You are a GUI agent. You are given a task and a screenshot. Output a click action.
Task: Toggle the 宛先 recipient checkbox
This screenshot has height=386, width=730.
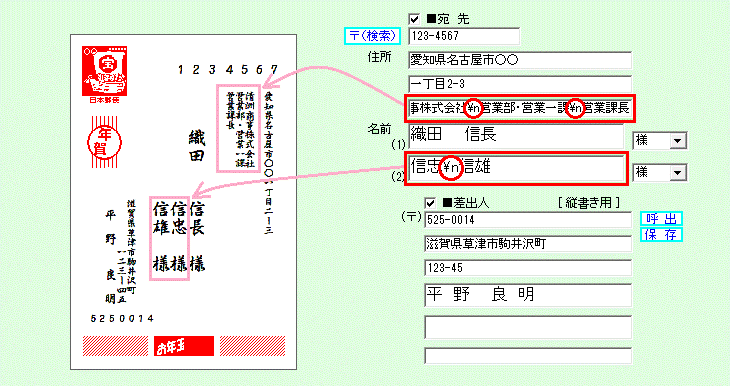(414, 19)
